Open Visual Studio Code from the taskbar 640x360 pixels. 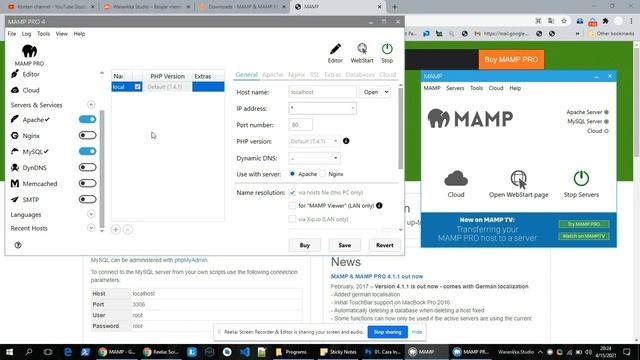tap(244, 351)
